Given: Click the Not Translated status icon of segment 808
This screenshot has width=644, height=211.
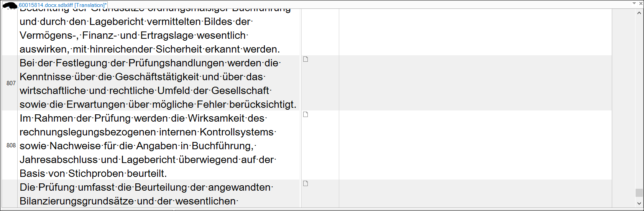Looking at the screenshot, I should 306,114.
